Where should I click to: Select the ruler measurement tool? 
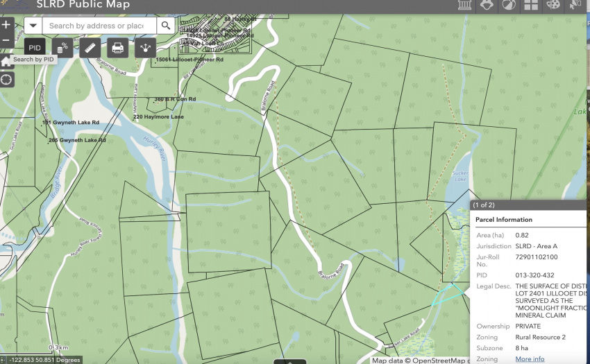(90, 48)
